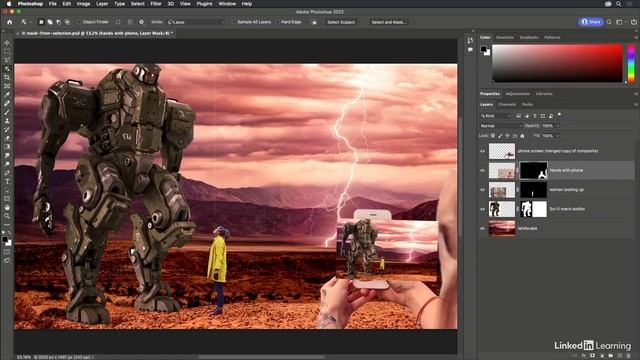Click the Share button

(591, 22)
